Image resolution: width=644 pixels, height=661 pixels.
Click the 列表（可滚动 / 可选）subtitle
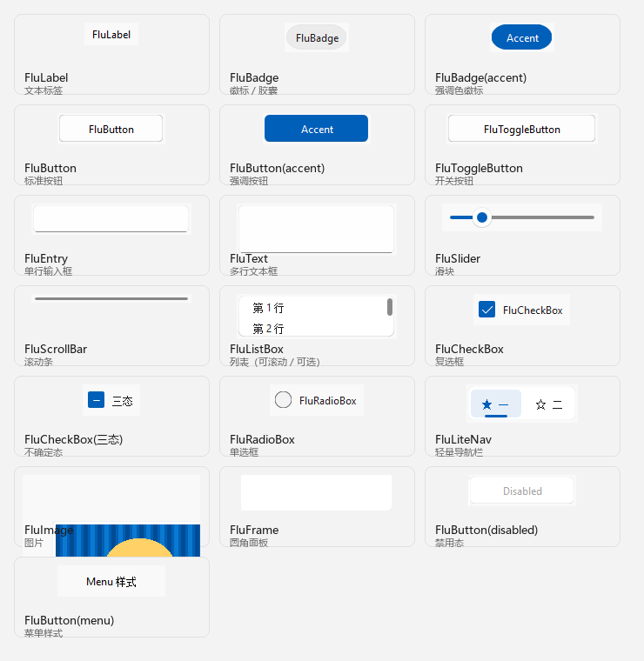[274, 362]
